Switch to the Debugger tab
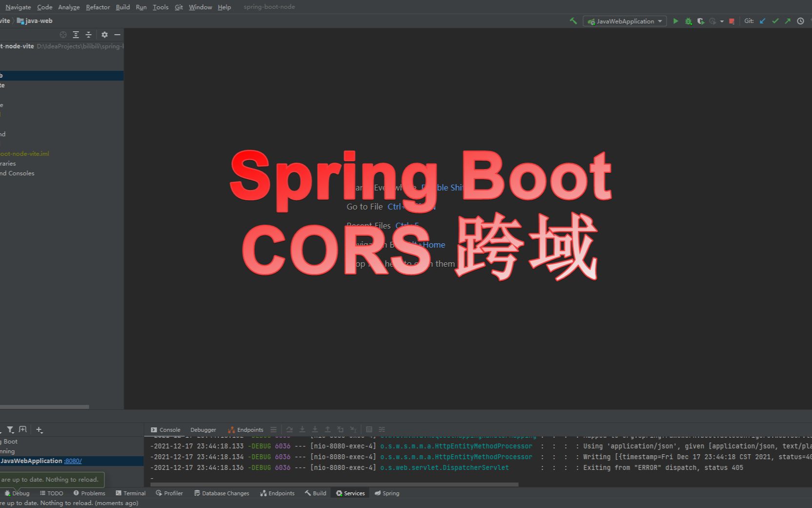The height and width of the screenshot is (508, 812). coord(203,430)
